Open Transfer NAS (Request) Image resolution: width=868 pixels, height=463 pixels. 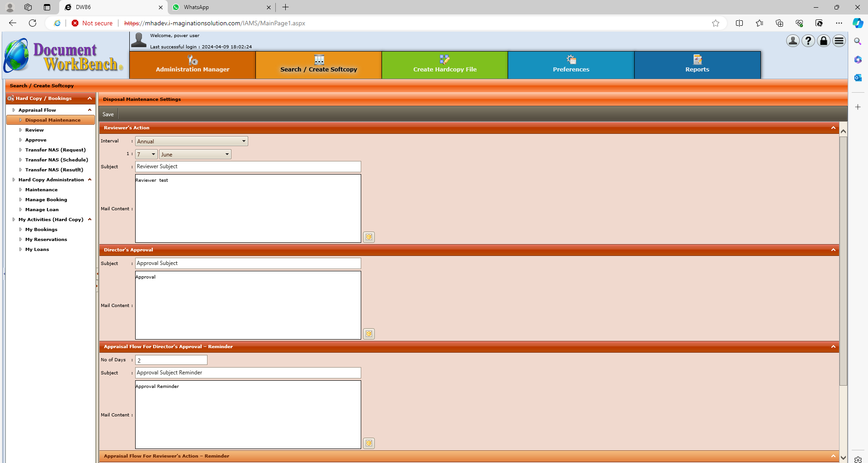[x=55, y=150]
